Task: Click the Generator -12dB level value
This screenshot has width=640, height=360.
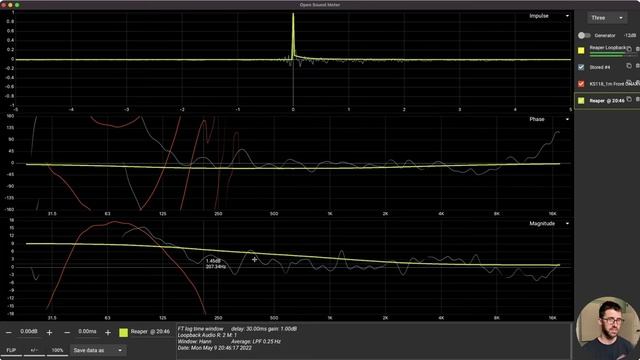Action: click(x=630, y=36)
